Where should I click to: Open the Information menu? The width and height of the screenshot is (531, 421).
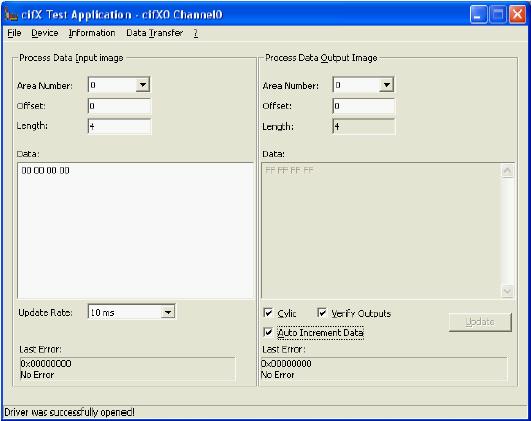click(x=92, y=33)
